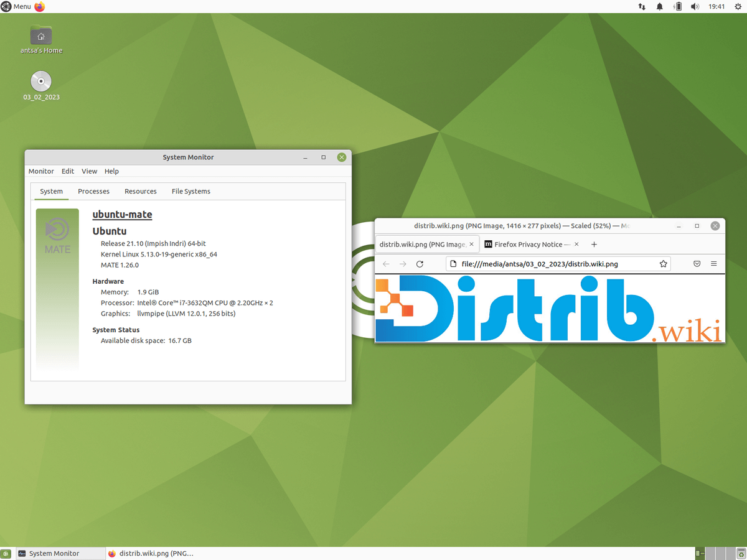Viewport: 747px width, 560px height.
Task: Click the Firefox address bar URL
Action: [x=540, y=264]
